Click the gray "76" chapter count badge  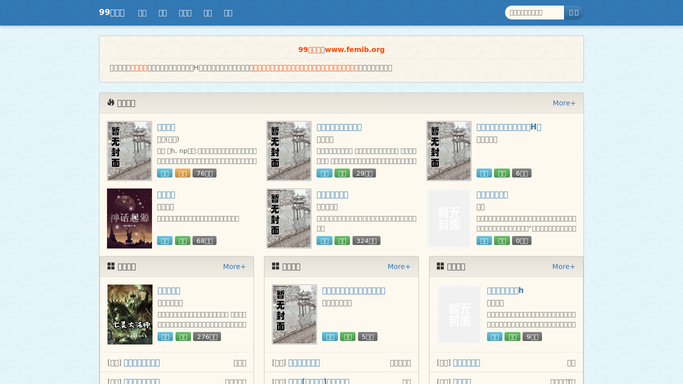204,173
